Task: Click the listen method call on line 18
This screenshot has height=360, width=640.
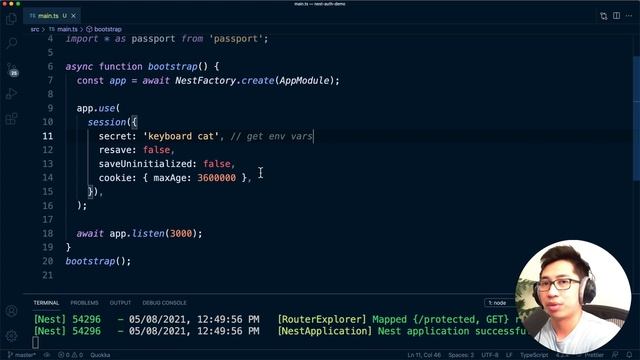Action: [x=148, y=233]
